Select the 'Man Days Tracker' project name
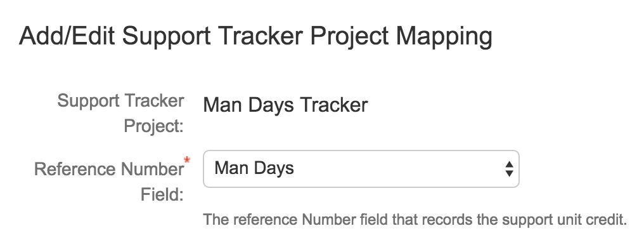Screen dimensions: 644x240 click(285, 105)
